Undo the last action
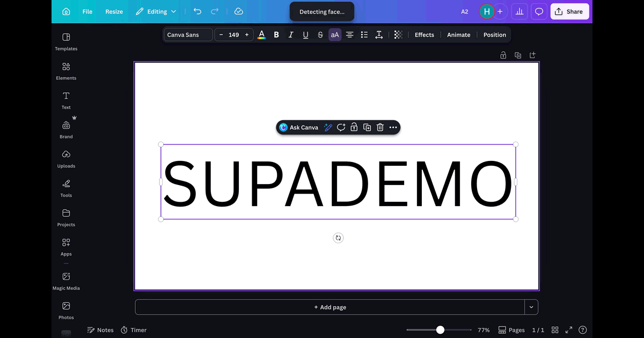This screenshot has width=644, height=338. coord(197,11)
